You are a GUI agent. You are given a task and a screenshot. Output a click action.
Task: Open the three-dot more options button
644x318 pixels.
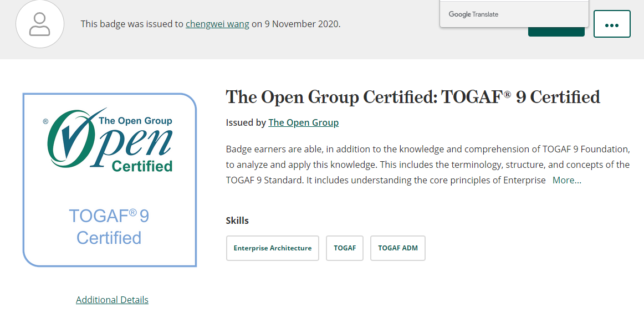point(611,24)
